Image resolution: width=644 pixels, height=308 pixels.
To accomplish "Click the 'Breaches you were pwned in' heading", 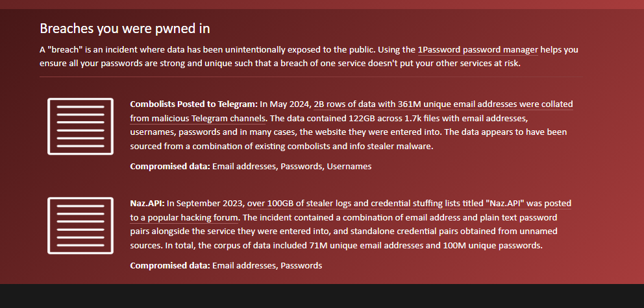I will point(125,29).
